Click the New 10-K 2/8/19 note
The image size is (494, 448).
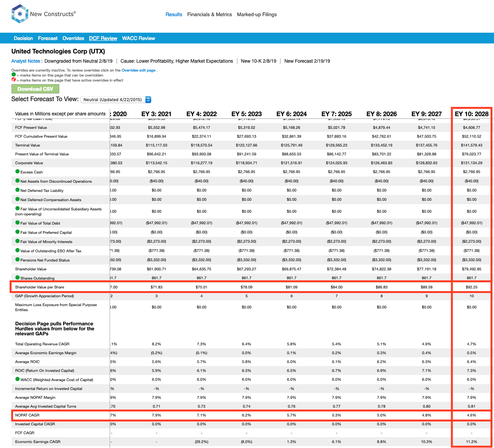coord(259,61)
